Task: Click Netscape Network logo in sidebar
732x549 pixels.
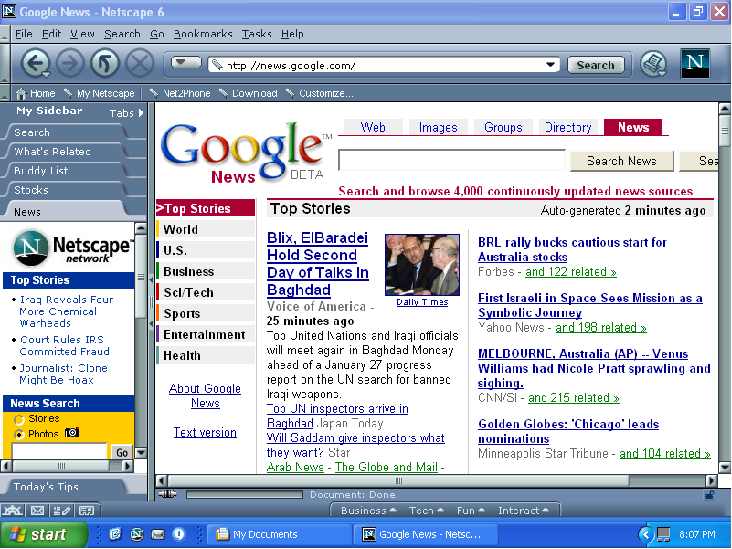Action: 72,247
